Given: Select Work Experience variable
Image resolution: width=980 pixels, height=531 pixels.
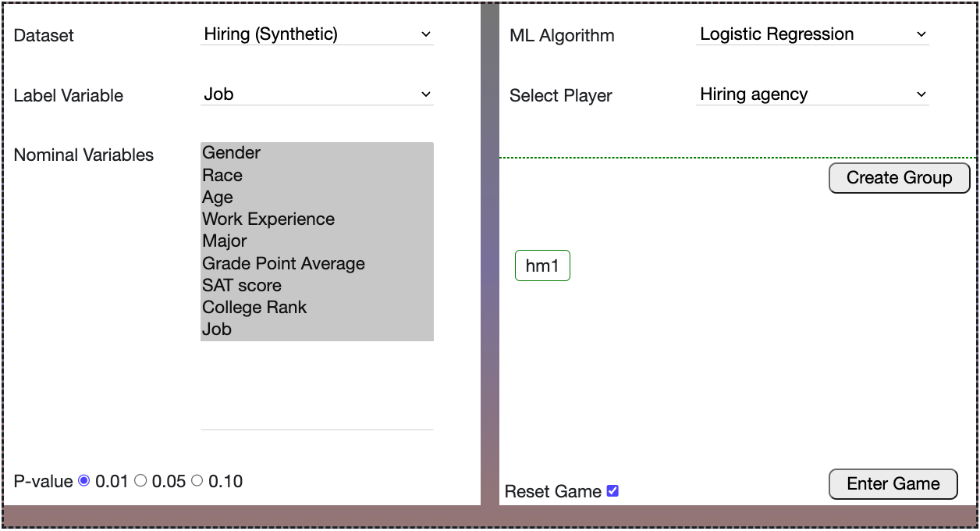Looking at the screenshot, I should 268,219.
